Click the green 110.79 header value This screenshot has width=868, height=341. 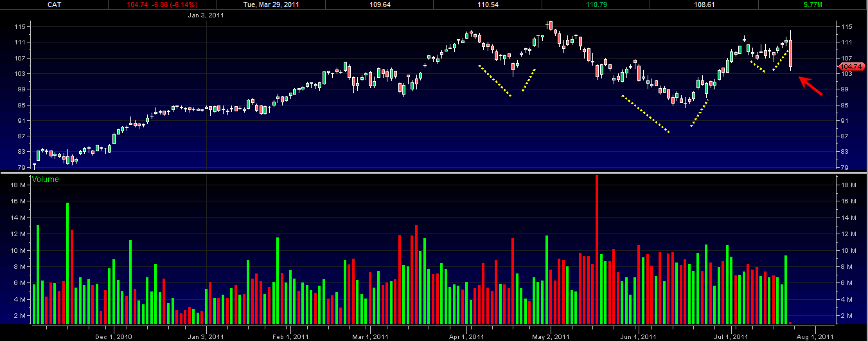[596, 4]
